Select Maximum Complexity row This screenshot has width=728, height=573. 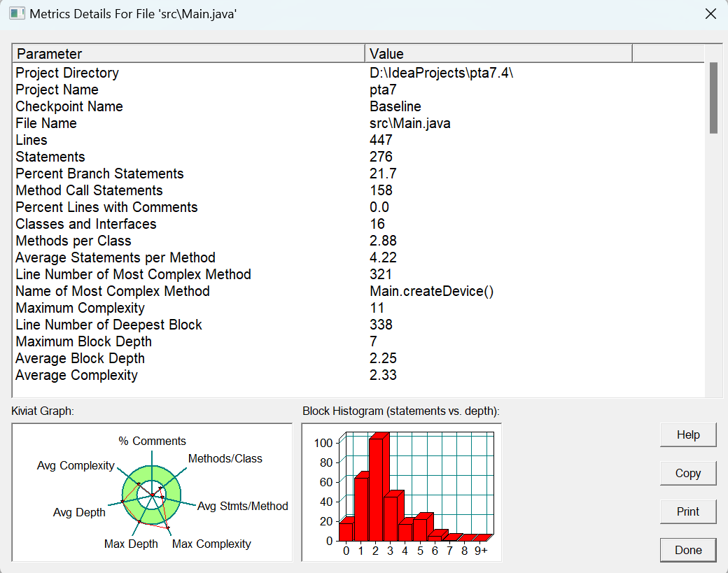click(358, 308)
